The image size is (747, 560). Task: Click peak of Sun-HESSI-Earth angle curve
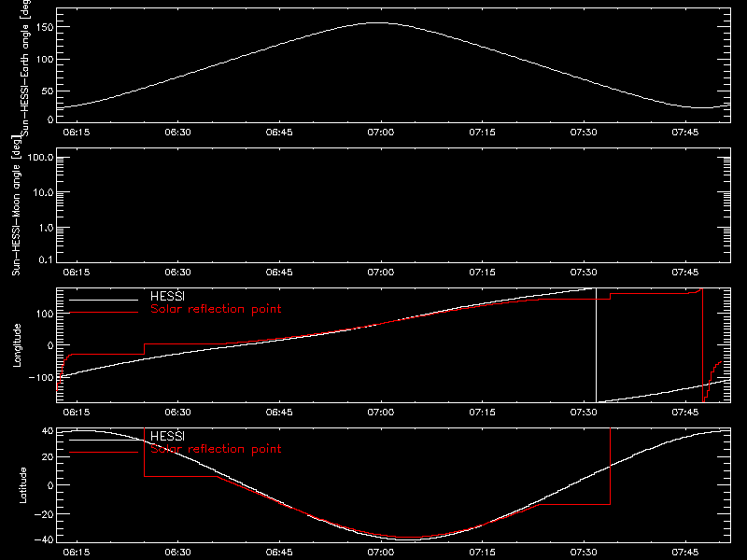pos(379,22)
